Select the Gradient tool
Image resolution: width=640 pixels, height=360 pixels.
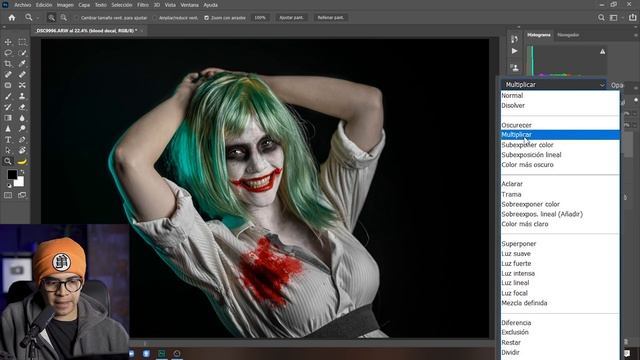pyautogui.click(x=8, y=118)
